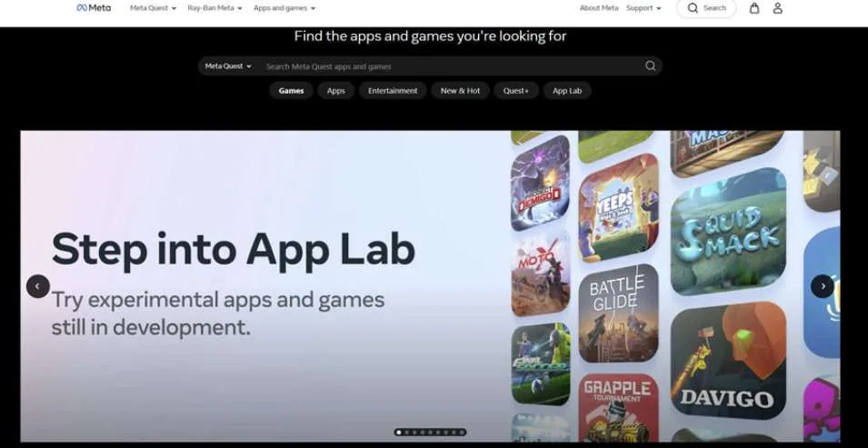Open the Davigo app icon
Viewport: 868px width, 448px height.
coord(728,360)
